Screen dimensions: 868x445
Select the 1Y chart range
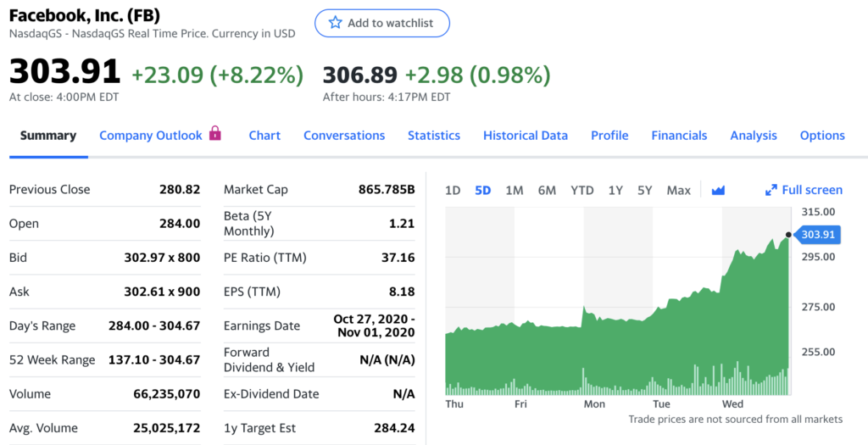click(x=615, y=191)
